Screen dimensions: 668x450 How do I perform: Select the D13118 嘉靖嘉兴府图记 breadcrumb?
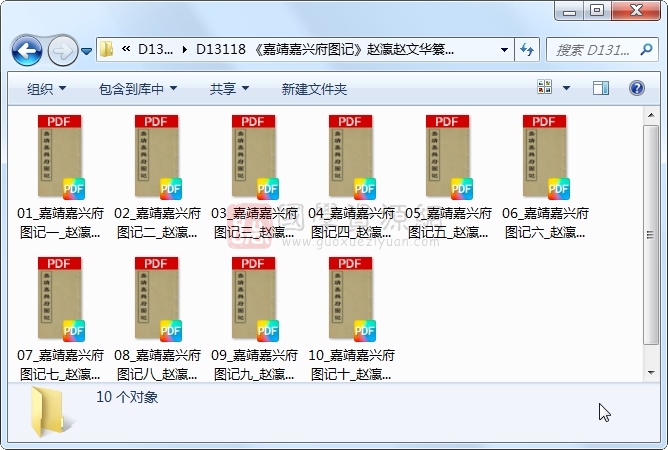[x=325, y=50]
